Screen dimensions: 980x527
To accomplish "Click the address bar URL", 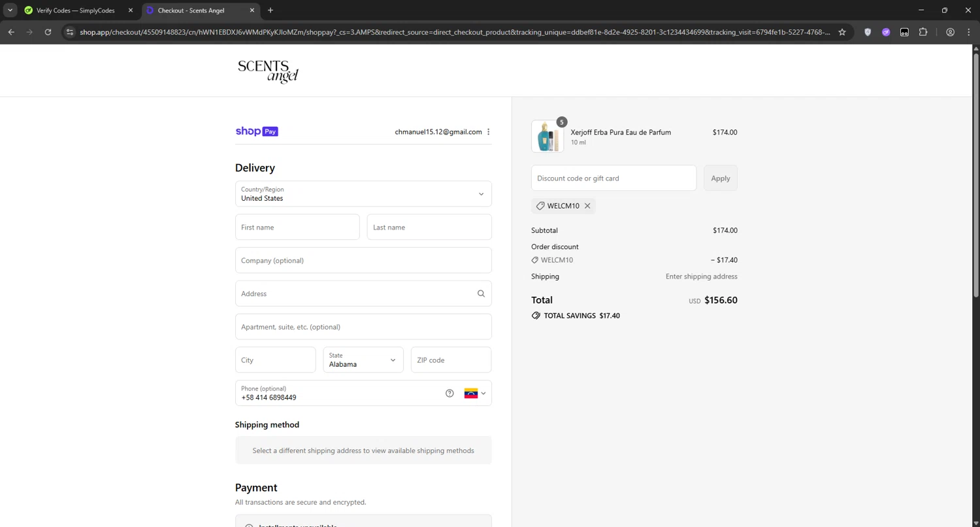I will pyautogui.click(x=455, y=32).
